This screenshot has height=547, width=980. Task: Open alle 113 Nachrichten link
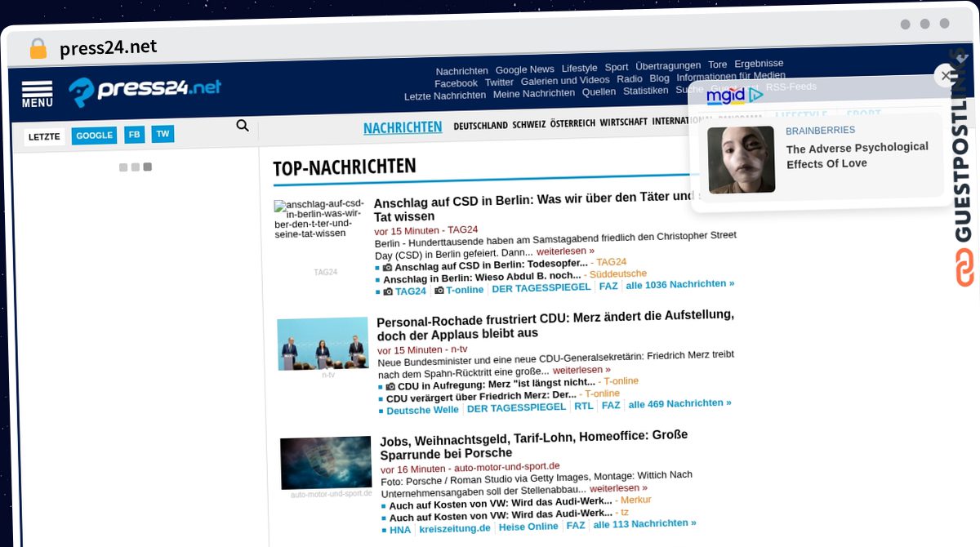point(645,524)
